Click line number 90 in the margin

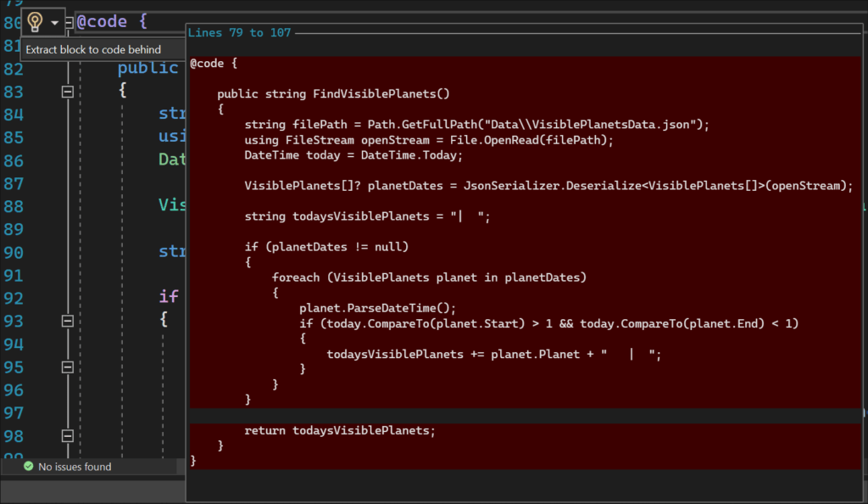tap(14, 252)
